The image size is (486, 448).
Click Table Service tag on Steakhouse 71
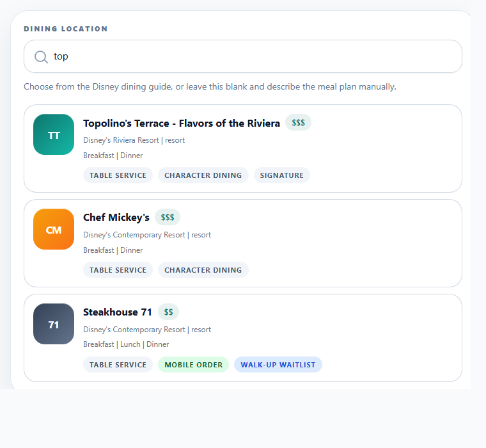(118, 365)
